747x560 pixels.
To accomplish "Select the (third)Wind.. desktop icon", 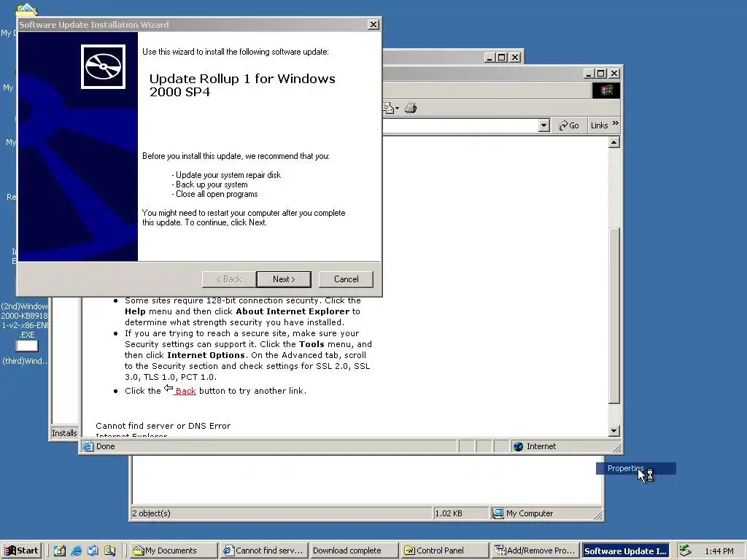I will point(26,352).
